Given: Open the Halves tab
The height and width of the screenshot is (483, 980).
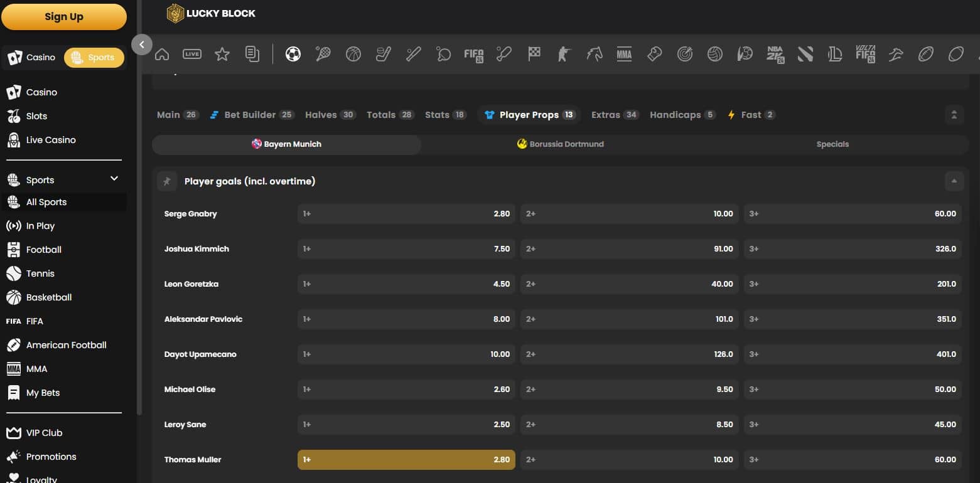Looking at the screenshot, I should [x=330, y=115].
